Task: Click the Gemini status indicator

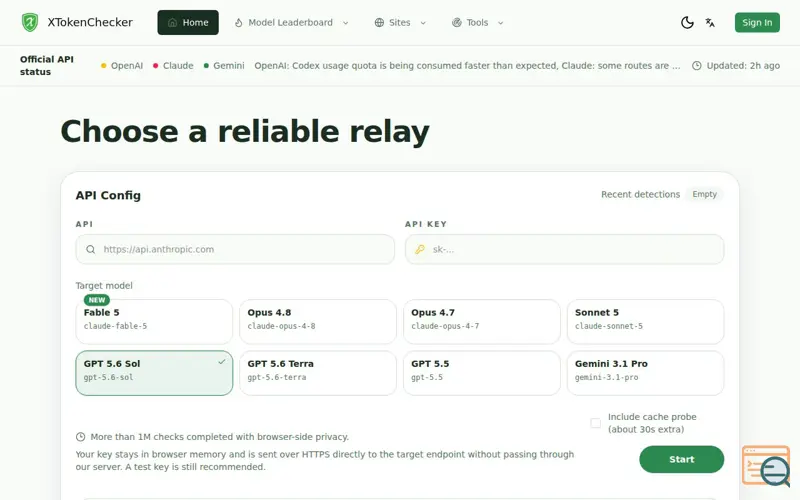Action: [x=224, y=66]
